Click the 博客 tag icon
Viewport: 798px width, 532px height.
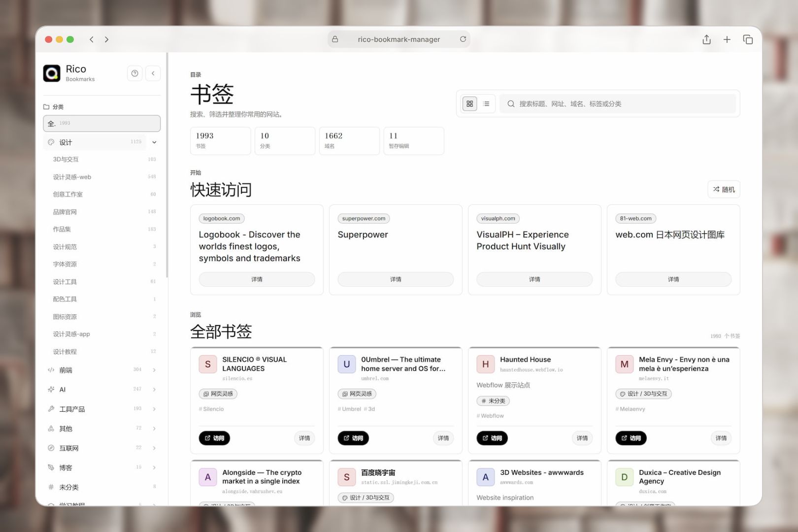tap(51, 467)
